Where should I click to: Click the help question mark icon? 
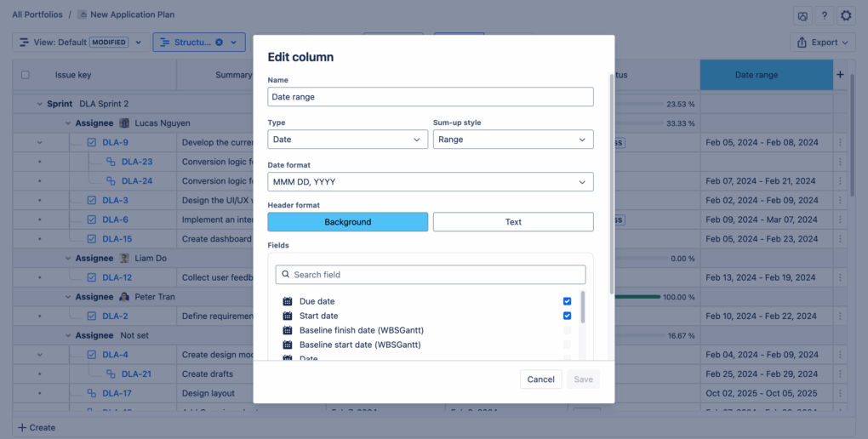click(825, 16)
